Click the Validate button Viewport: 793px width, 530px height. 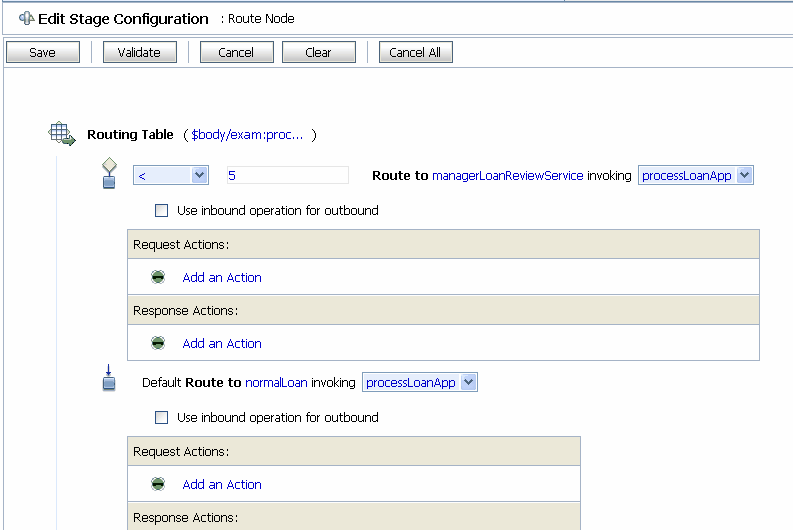[x=140, y=52]
